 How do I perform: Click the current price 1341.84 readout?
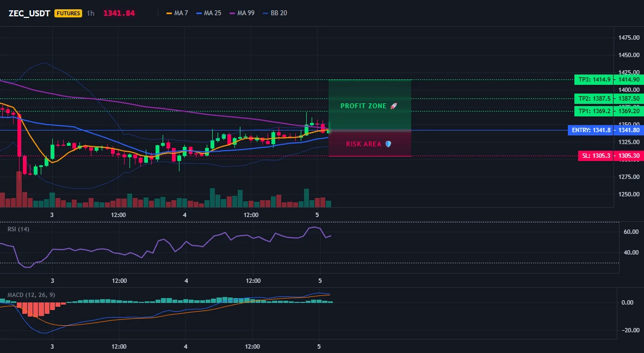(x=119, y=13)
